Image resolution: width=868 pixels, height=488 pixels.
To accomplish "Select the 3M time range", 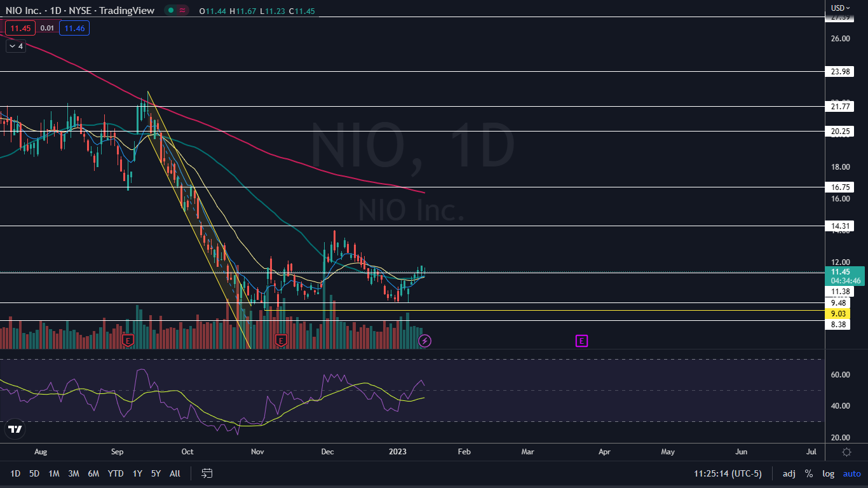I will tap(74, 473).
